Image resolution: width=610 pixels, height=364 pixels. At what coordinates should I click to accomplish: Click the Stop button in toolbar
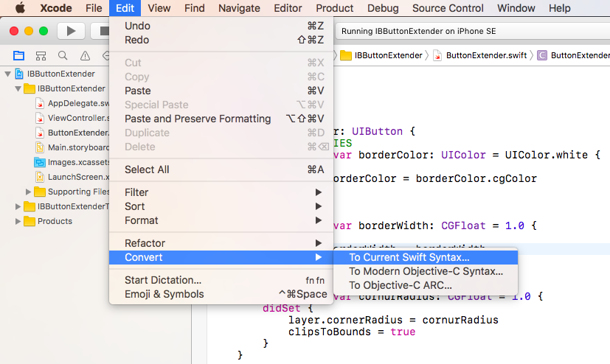point(100,31)
